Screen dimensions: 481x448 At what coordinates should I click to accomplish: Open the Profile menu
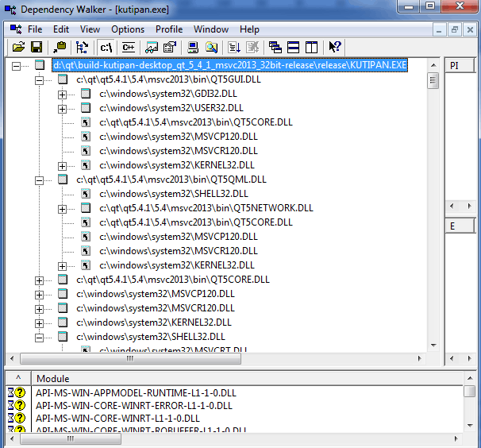[x=169, y=29]
